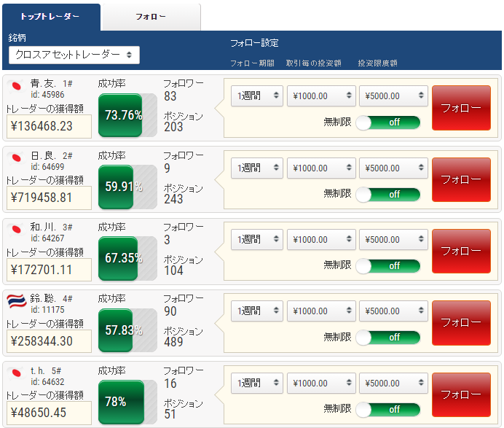Viewport: 504px width, 428px height.
Task: Open follow period dropdown for trader 5#
Action: coord(257,383)
